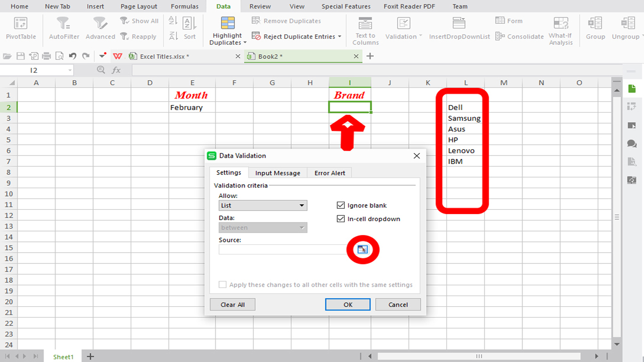Select the cell containing Samsung
This screenshot has width=644, height=362.
[x=466, y=118]
